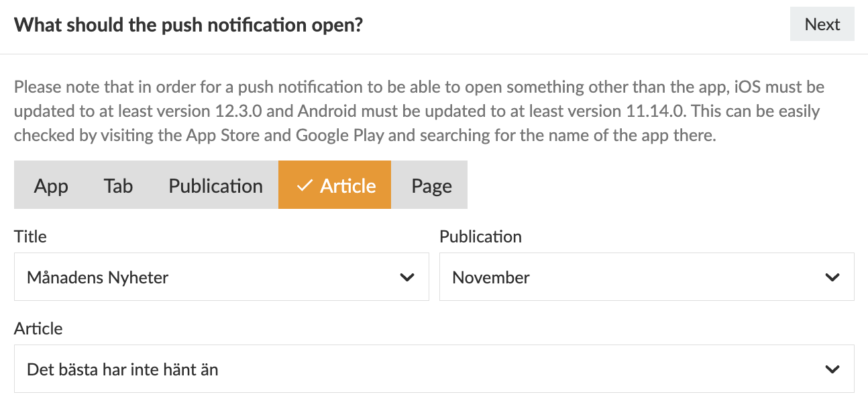The width and height of the screenshot is (868, 411).
Task: Click the Next button
Action: (x=822, y=25)
